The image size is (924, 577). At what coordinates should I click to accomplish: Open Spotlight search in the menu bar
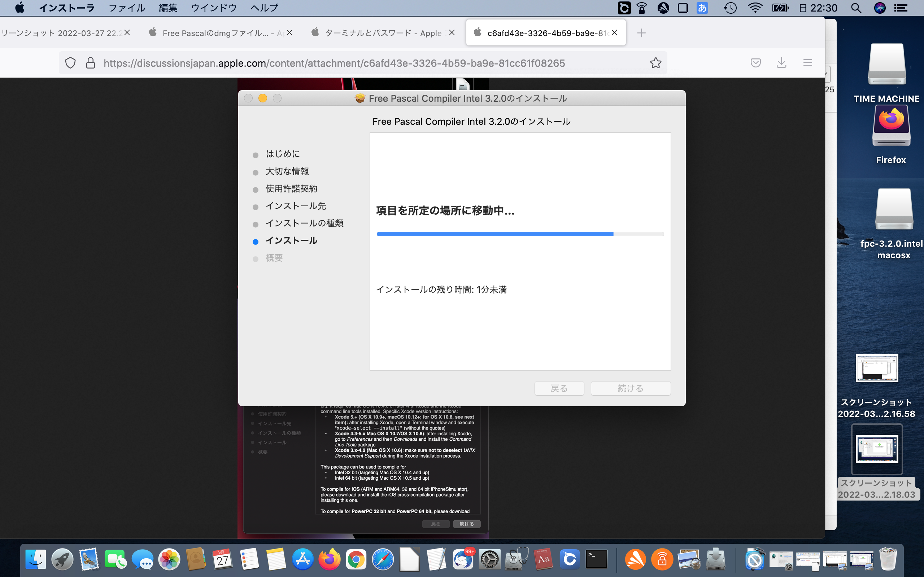click(x=856, y=8)
